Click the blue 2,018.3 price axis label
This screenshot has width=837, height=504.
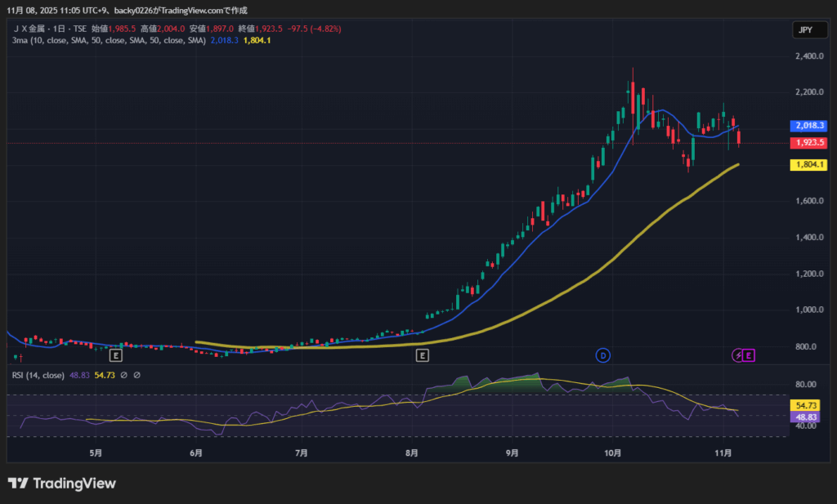pyautogui.click(x=809, y=126)
